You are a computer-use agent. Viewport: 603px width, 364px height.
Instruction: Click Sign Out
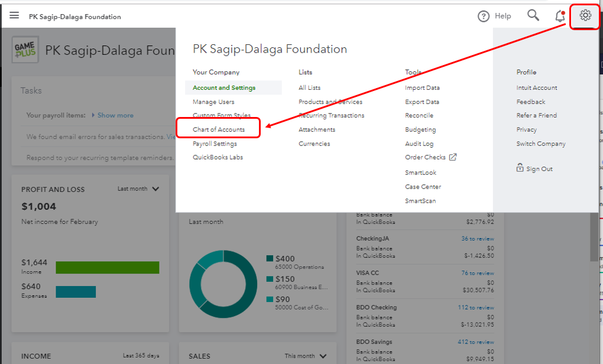point(539,169)
